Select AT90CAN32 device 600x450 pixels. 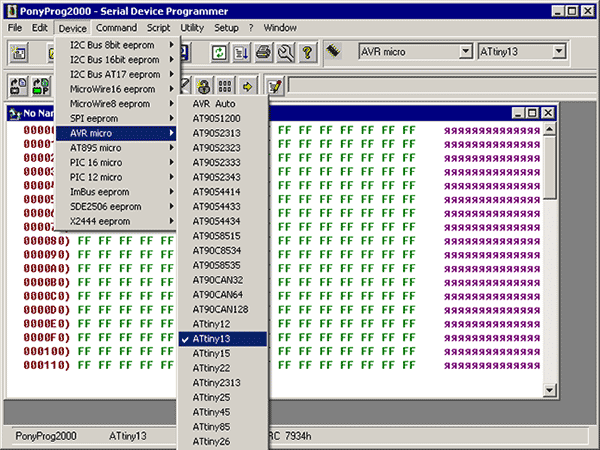pos(223,280)
